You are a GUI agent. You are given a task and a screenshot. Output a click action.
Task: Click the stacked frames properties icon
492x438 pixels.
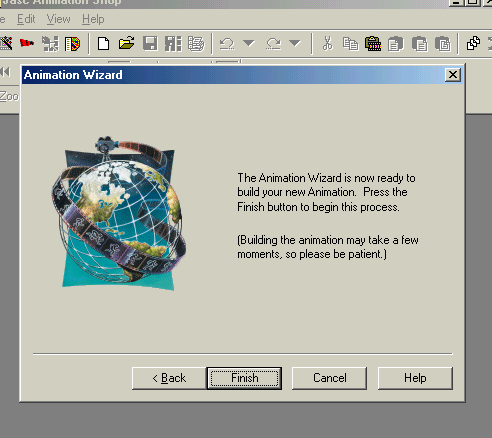click(196, 44)
